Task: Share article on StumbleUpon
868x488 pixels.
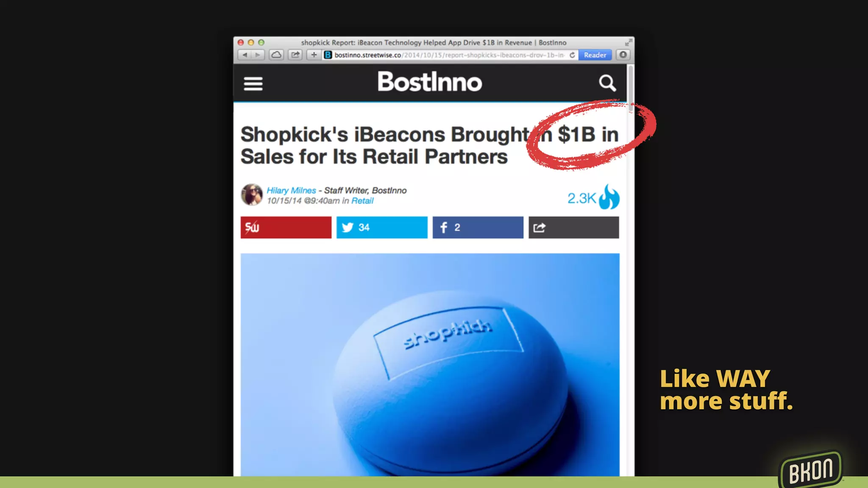Action: tap(286, 227)
